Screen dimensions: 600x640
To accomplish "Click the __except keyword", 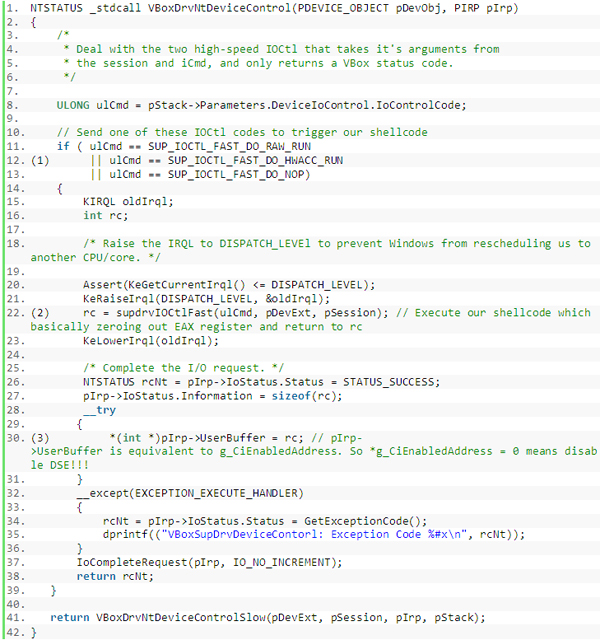I will 102,493.
